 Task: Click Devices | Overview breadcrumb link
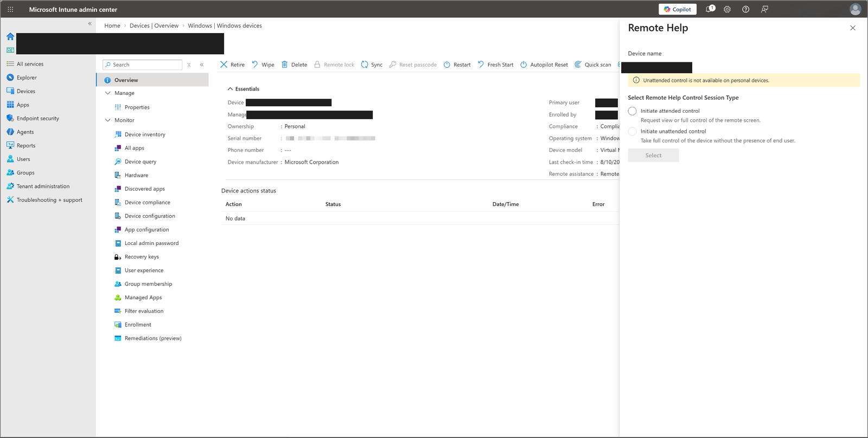click(154, 25)
